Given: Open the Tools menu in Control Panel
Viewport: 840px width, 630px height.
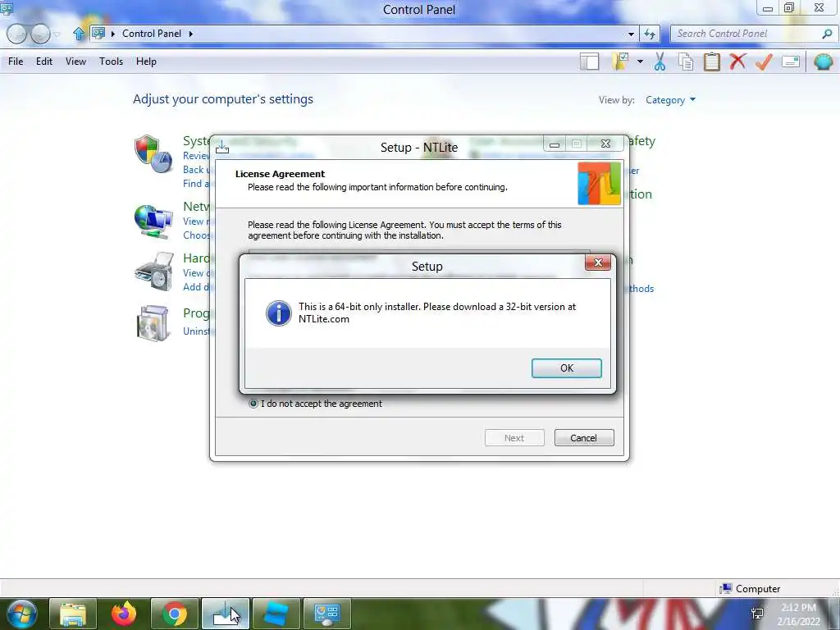Looking at the screenshot, I should pyautogui.click(x=111, y=62).
